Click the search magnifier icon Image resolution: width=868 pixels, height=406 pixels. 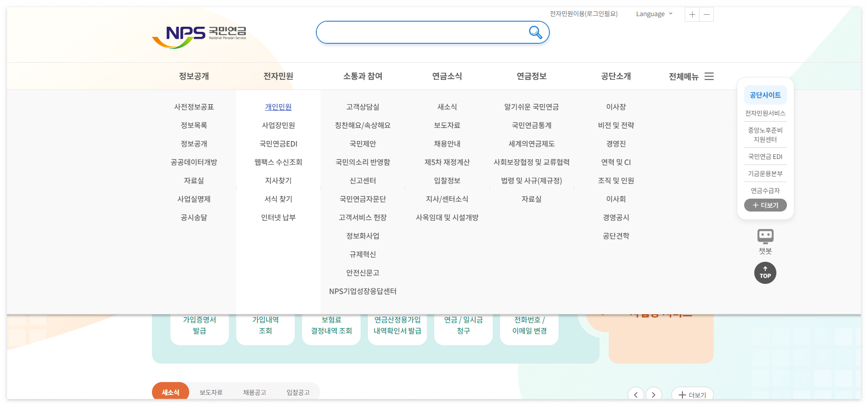pos(535,32)
